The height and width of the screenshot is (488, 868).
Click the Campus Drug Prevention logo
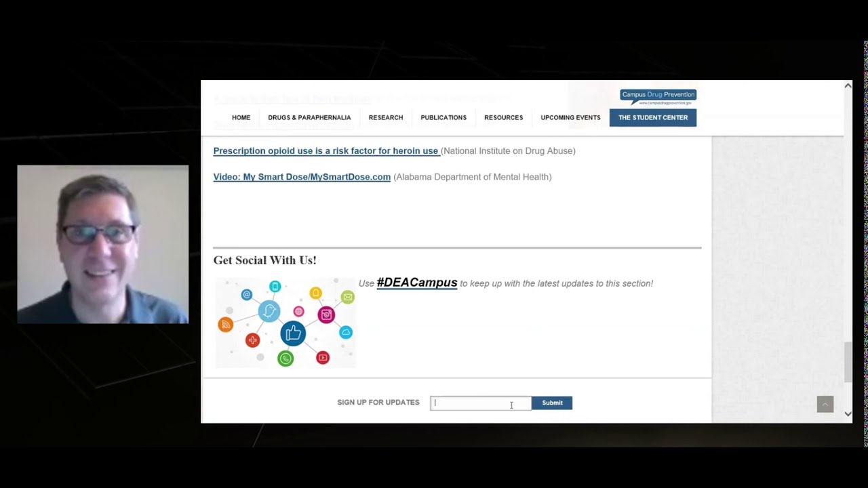coord(658,97)
